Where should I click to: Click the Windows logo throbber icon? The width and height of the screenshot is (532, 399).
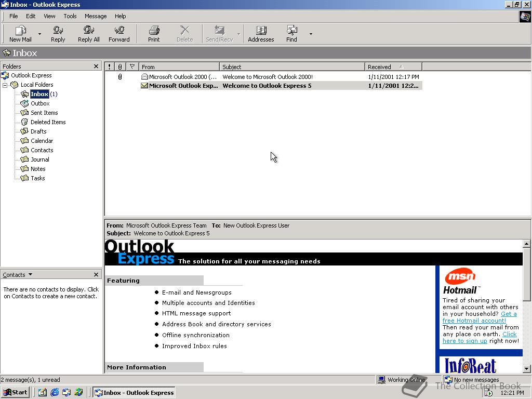point(525,17)
